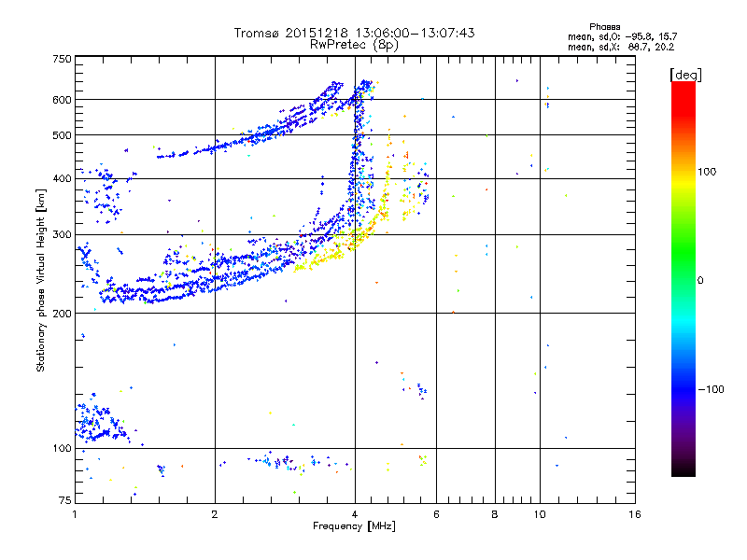Screen dimensions: 747x560
Task: Click the colorbar tick label '-100'
Action: point(711,389)
